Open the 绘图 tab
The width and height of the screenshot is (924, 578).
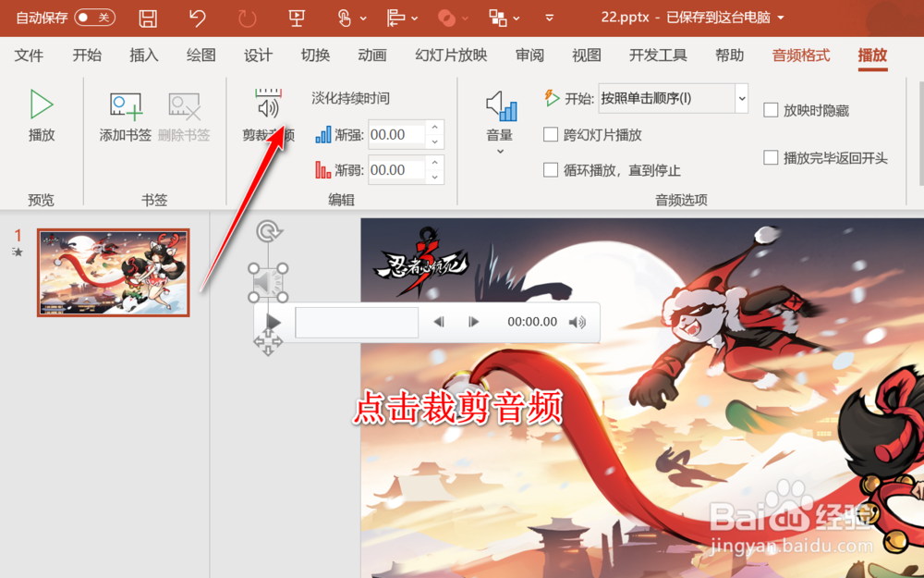[x=201, y=55]
